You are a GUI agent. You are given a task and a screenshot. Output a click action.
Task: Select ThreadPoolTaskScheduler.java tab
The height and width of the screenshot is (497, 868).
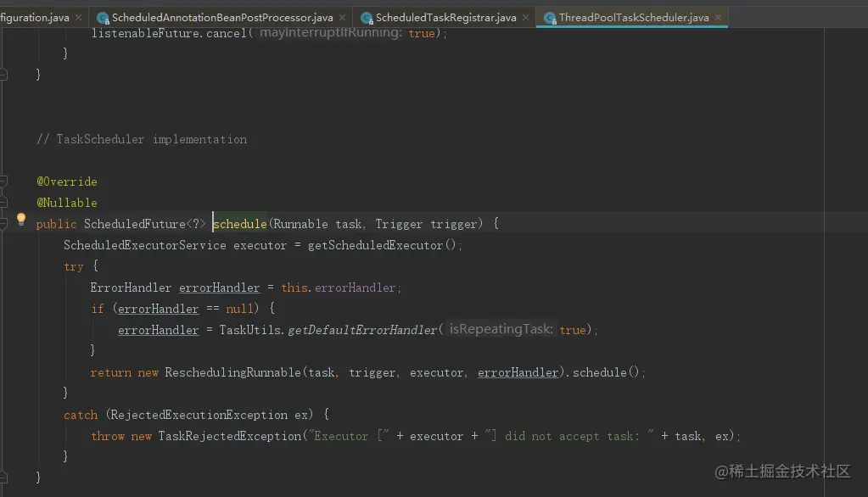(633, 18)
